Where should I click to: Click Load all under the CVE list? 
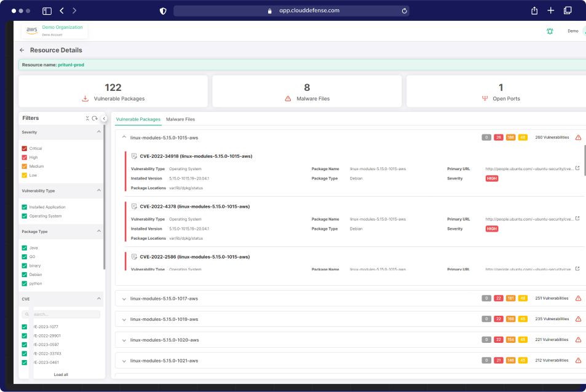(x=61, y=374)
